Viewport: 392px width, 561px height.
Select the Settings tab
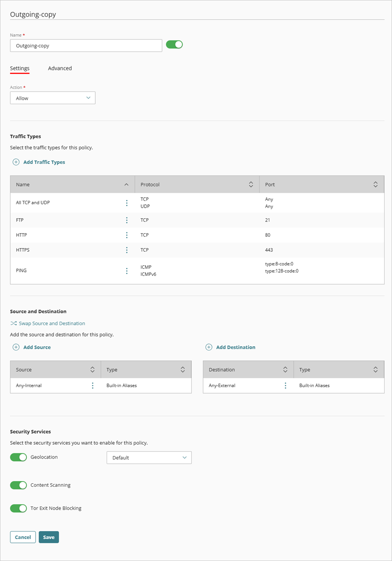19,68
